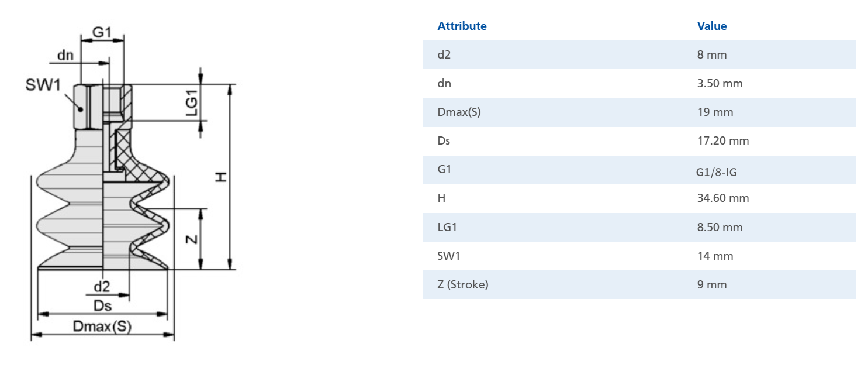Click the Value column header
The image size is (868, 371).
[711, 26]
